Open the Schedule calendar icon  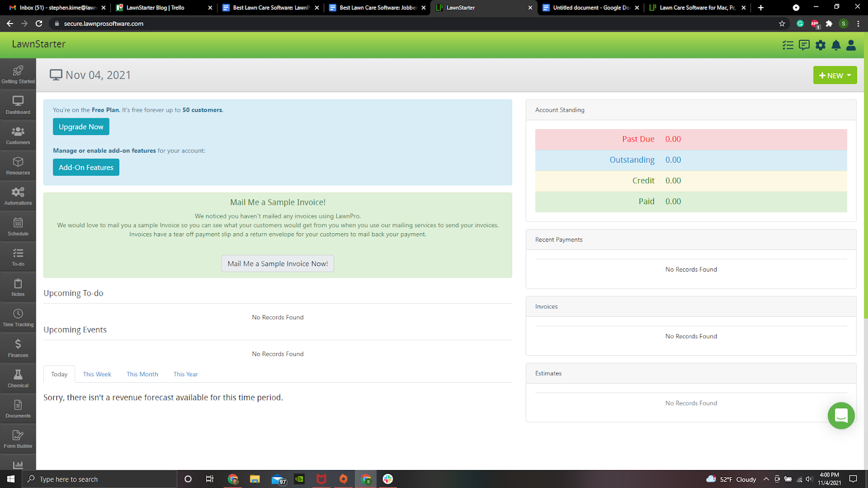pyautogui.click(x=18, y=223)
